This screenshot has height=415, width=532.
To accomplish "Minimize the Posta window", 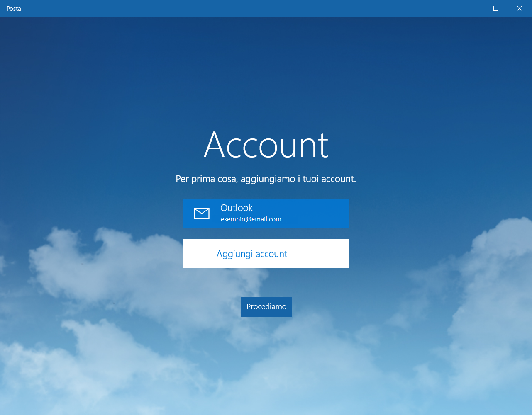I will (x=472, y=8).
